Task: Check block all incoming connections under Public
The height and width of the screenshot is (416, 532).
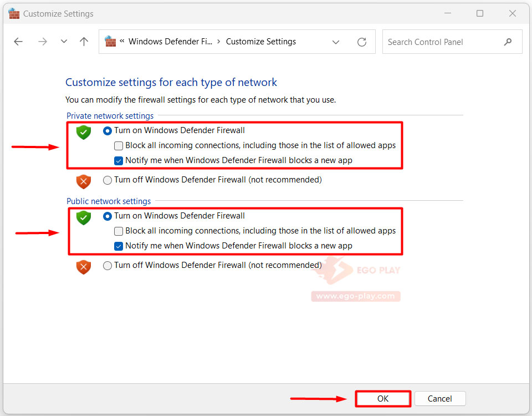Action: [x=119, y=231]
